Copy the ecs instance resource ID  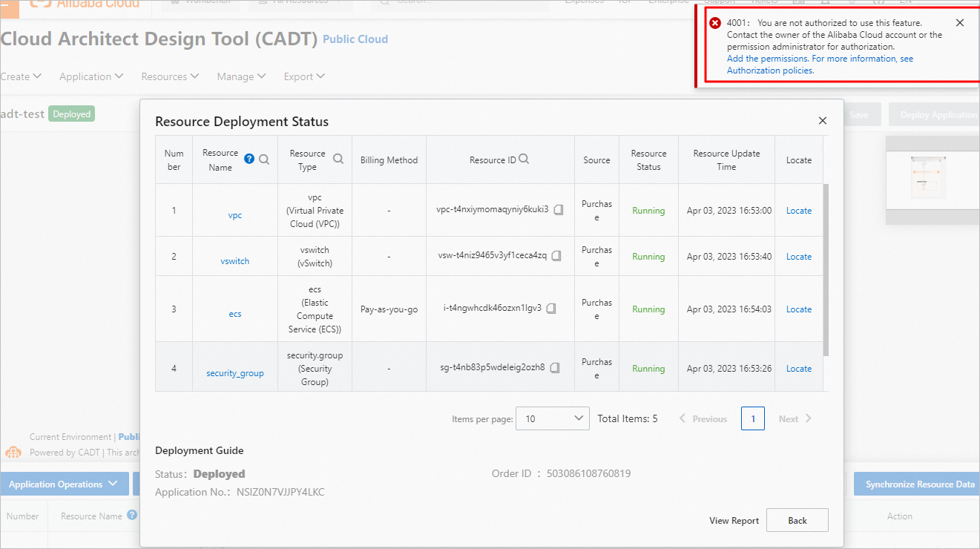coord(551,308)
